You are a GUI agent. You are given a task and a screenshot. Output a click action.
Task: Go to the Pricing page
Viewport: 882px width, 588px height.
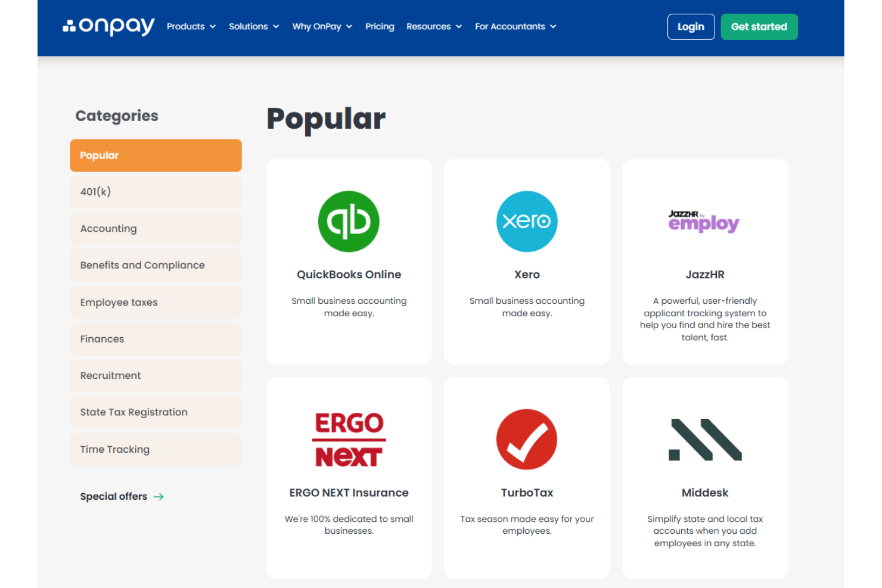tap(380, 26)
